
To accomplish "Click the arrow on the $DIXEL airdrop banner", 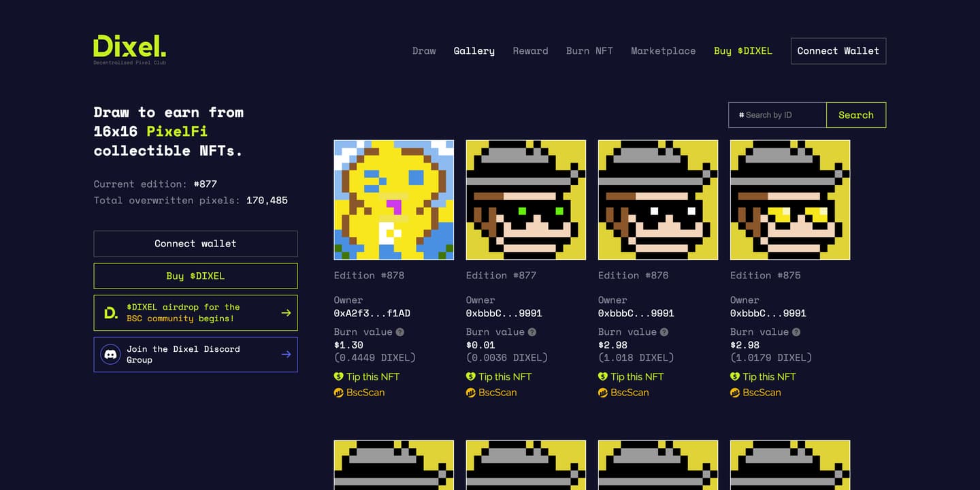I will pos(286,313).
